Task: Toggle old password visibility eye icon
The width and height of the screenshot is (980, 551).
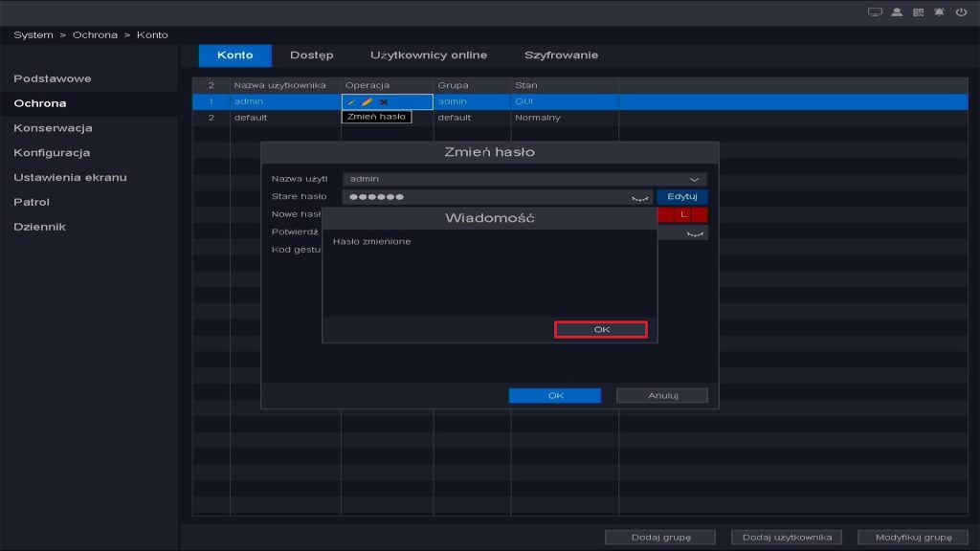Action: click(x=639, y=197)
